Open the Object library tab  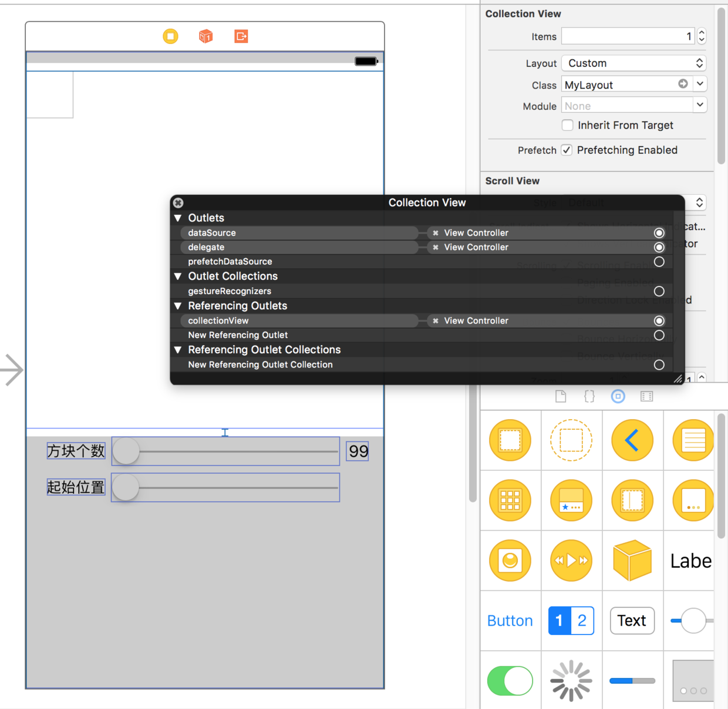click(618, 396)
